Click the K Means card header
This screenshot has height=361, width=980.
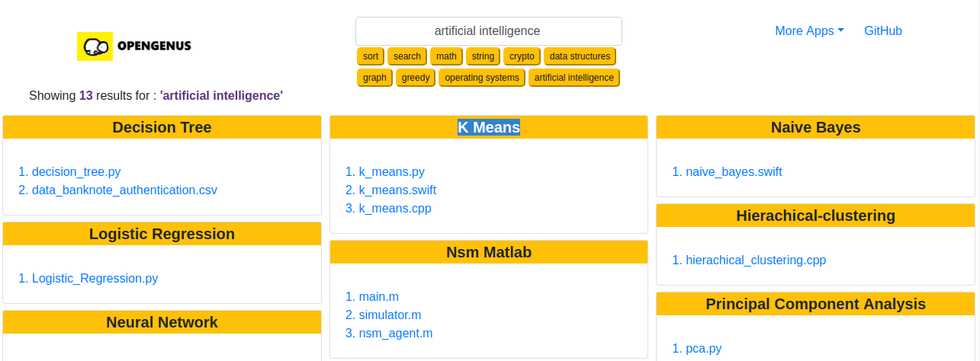point(488,128)
